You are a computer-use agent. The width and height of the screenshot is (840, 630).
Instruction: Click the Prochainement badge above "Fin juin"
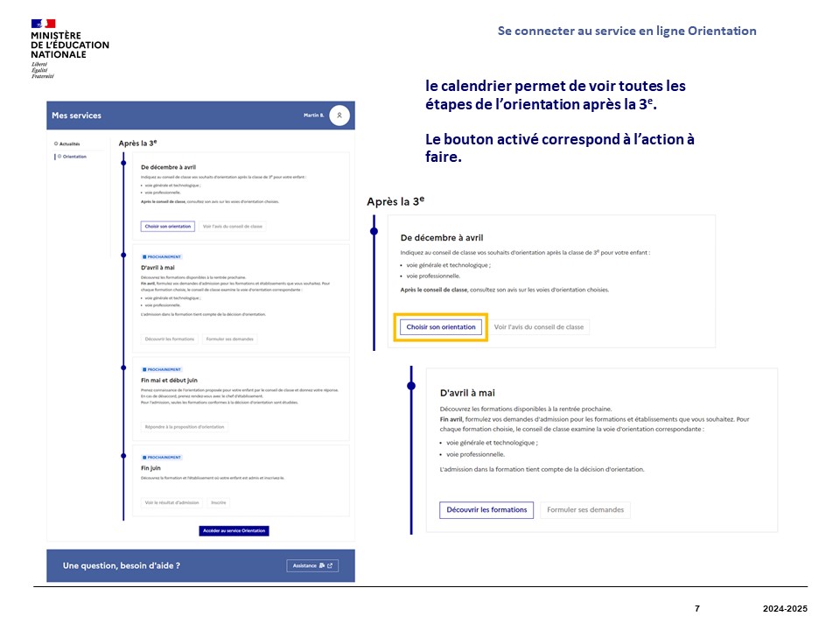click(161, 457)
